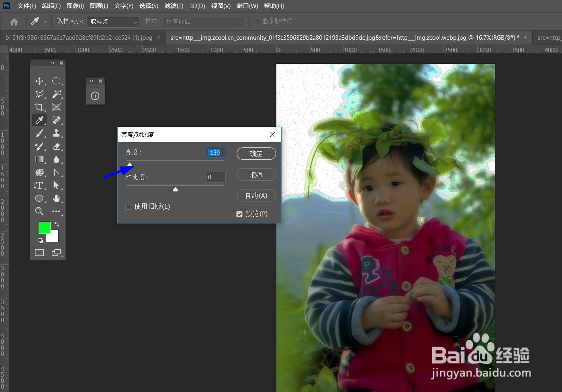Open the 窗口(W) menu
The image size is (562, 392).
pos(247,6)
